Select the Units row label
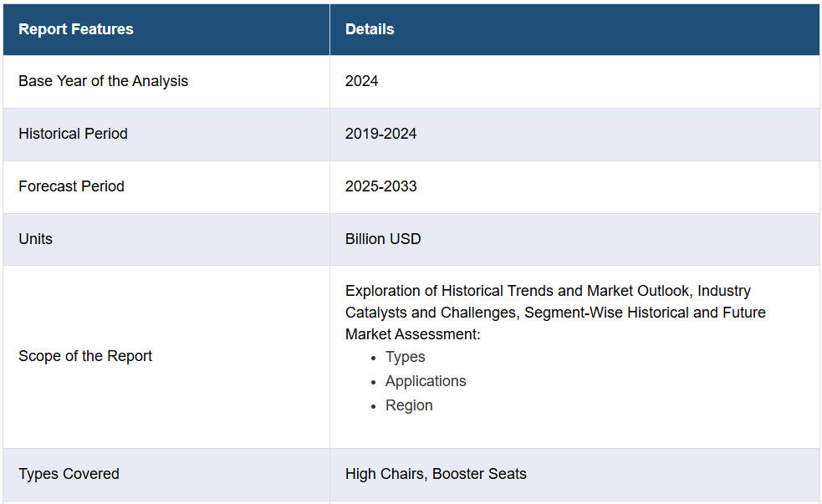This screenshot has height=504, width=822. pyautogui.click(x=36, y=239)
